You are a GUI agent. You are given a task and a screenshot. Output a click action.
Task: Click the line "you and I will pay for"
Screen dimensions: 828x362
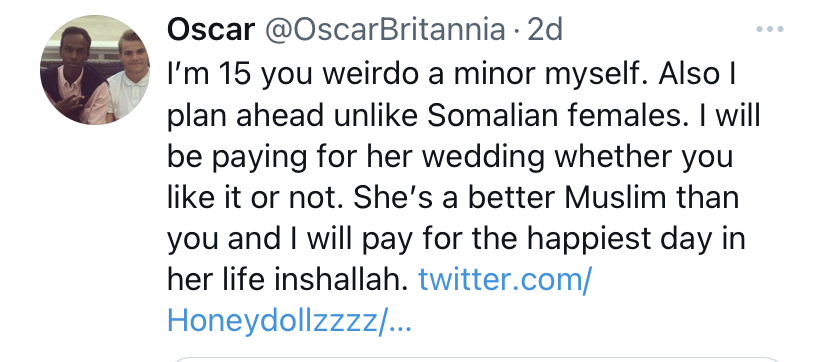pyautogui.click(x=456, y=239)
